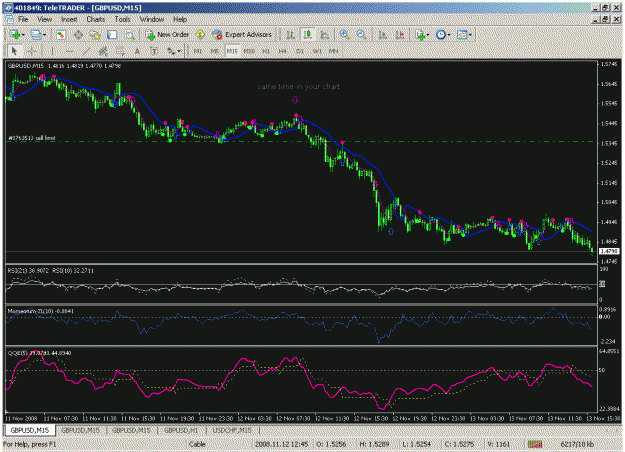Switch chart to M5 timeframe
This screenshot has width=625, height=452.
[214, 51]
